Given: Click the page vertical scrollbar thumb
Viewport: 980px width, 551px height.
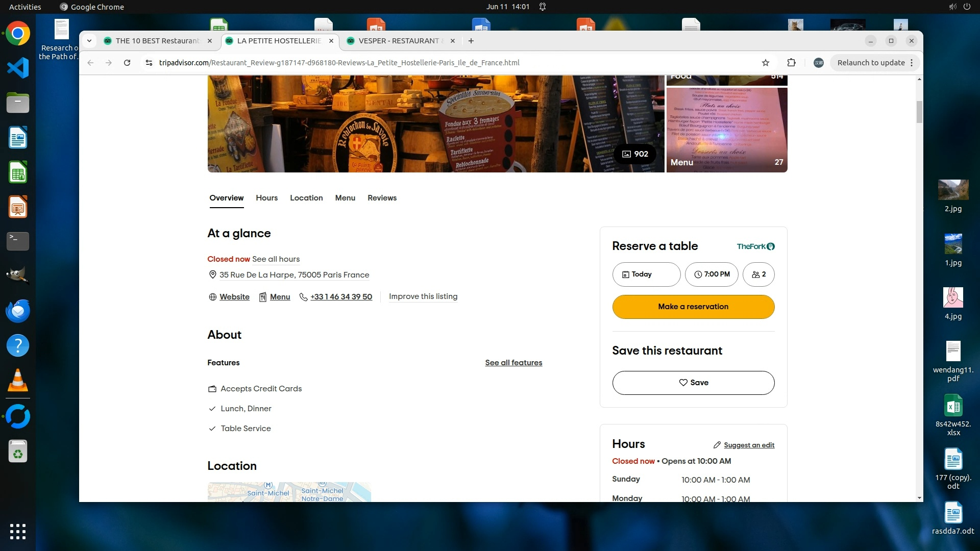Looking at the screenshot, I should [919, 112].
